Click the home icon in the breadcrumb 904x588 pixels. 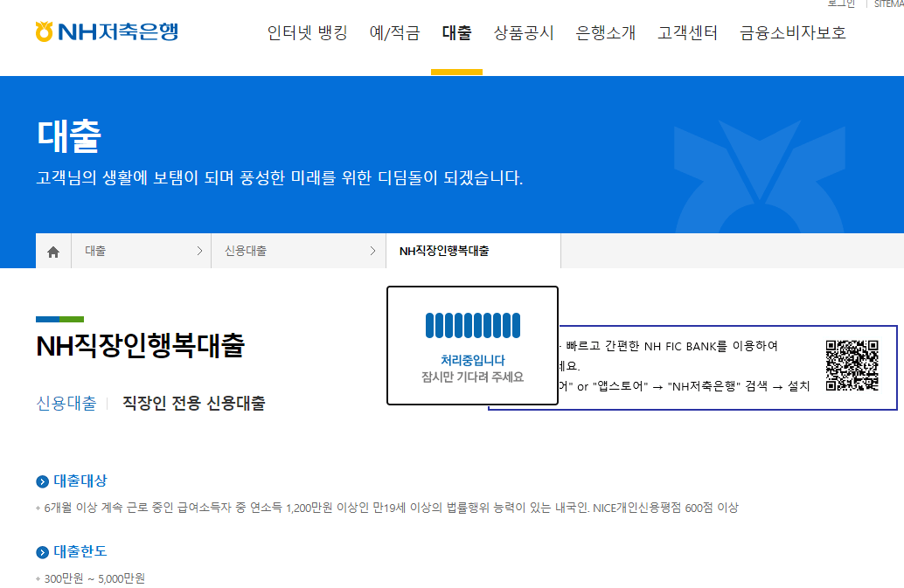(x=52, y=251)
